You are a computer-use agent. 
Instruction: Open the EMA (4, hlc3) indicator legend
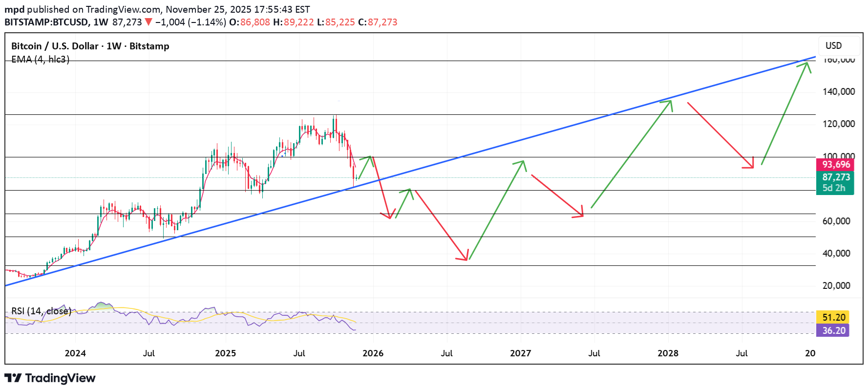click(40, 59)
